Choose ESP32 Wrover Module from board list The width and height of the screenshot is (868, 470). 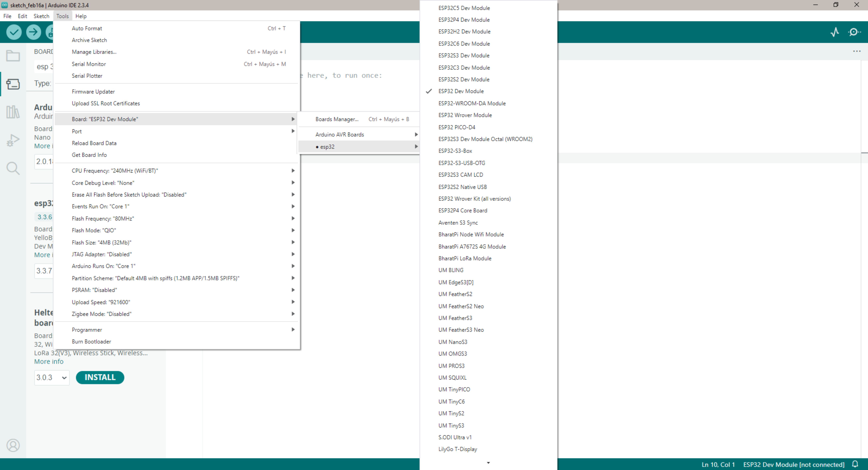click(465, 115)
